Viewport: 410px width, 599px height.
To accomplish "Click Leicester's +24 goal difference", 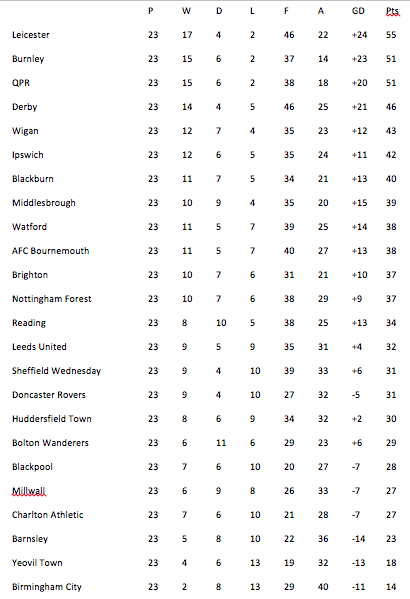I will (x=359, y=35).
